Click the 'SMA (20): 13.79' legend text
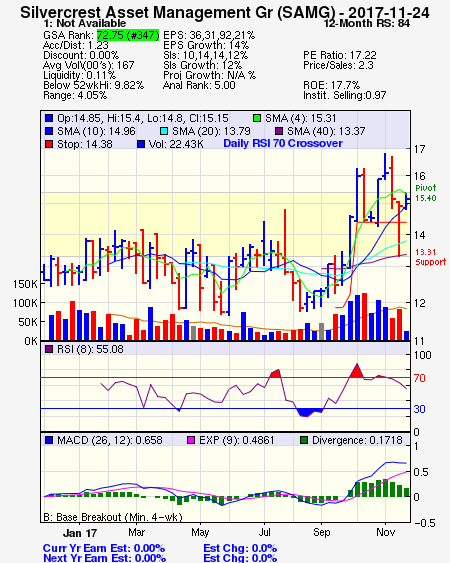 click(211, 131)
